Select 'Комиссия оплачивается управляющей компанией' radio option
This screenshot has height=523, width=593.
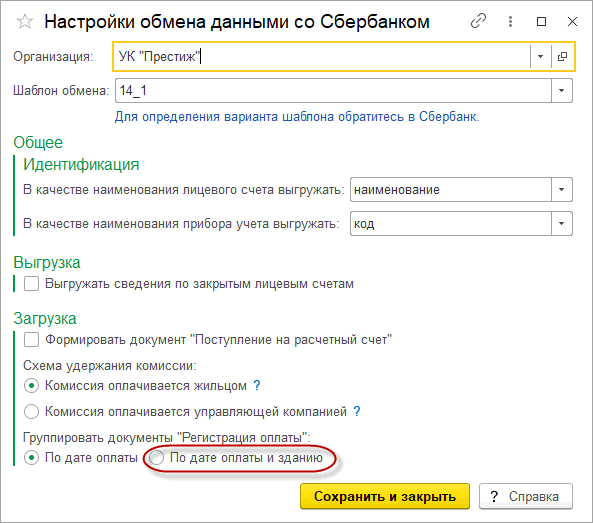click(31, 411)
